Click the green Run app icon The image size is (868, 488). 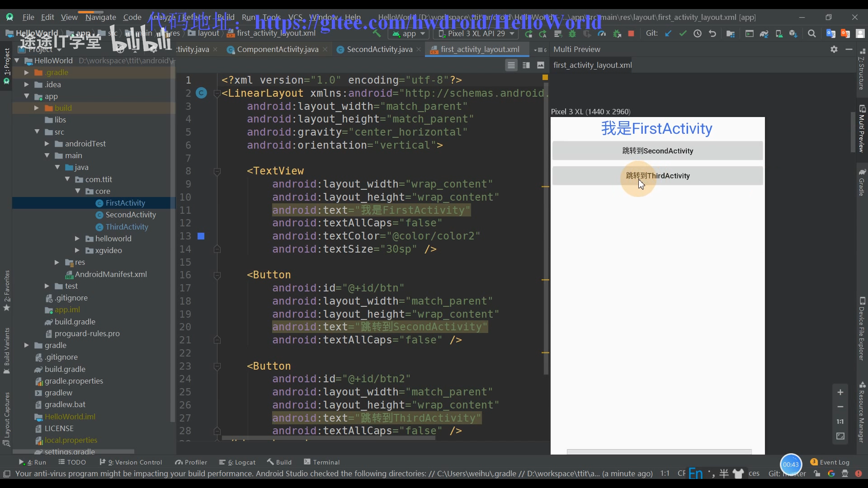tap(528, 34)
